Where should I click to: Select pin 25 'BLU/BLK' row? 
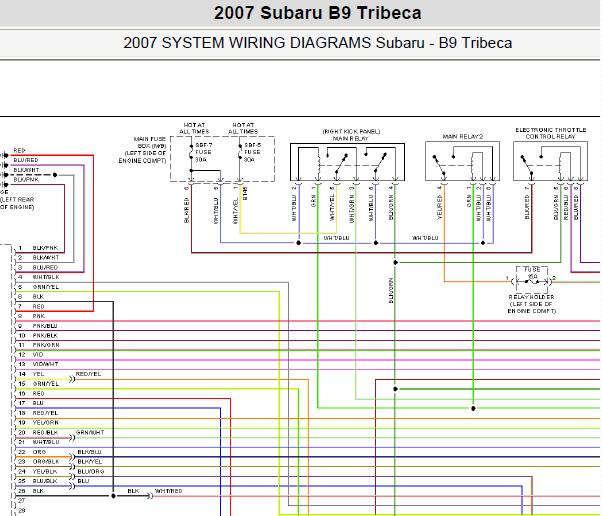tap(38, 481)
